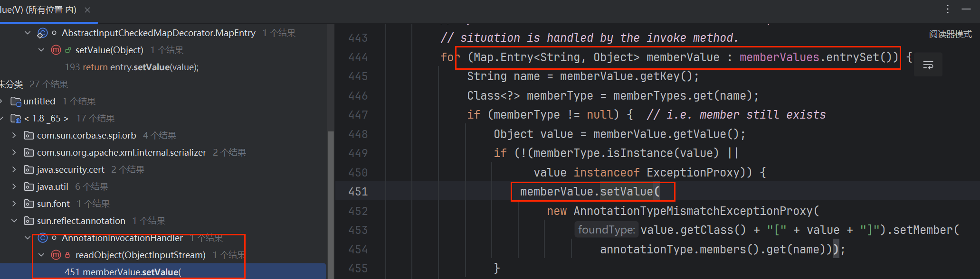
Task: Expand the java.security.cert package node
Action: coord(14,170)
